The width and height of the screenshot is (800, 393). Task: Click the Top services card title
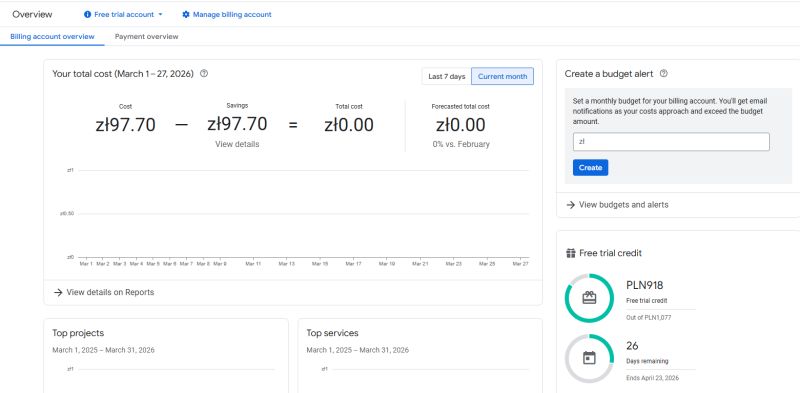tap(333, 333)
